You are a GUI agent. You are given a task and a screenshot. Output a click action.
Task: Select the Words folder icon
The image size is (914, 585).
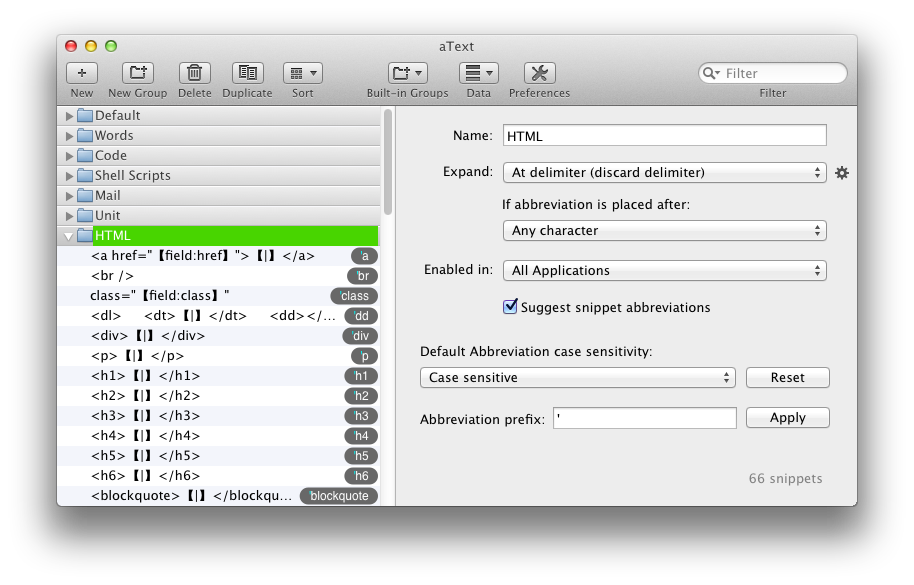pyautogui.click(x=85, y=135)
